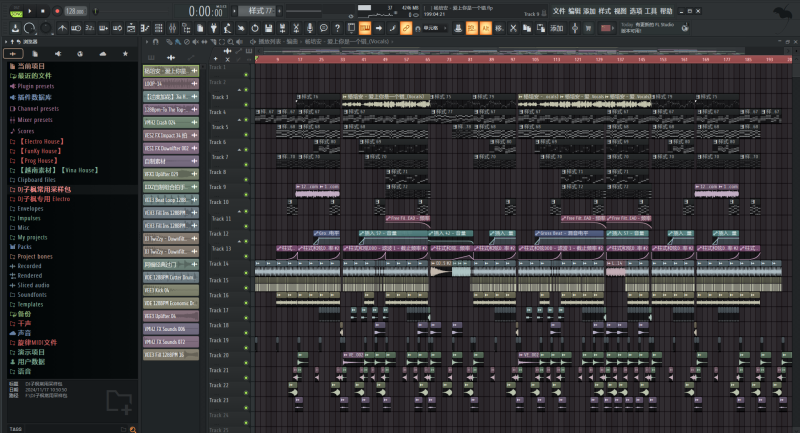The width and height of the screenshot is (800, 433).
Task: Click timeline bar marker 105
Action: [535, 60]
